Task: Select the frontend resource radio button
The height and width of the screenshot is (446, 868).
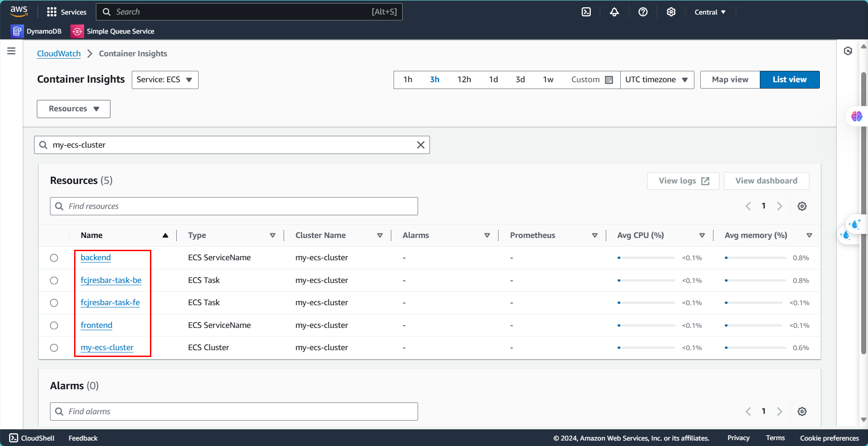Action: (54, 326)
